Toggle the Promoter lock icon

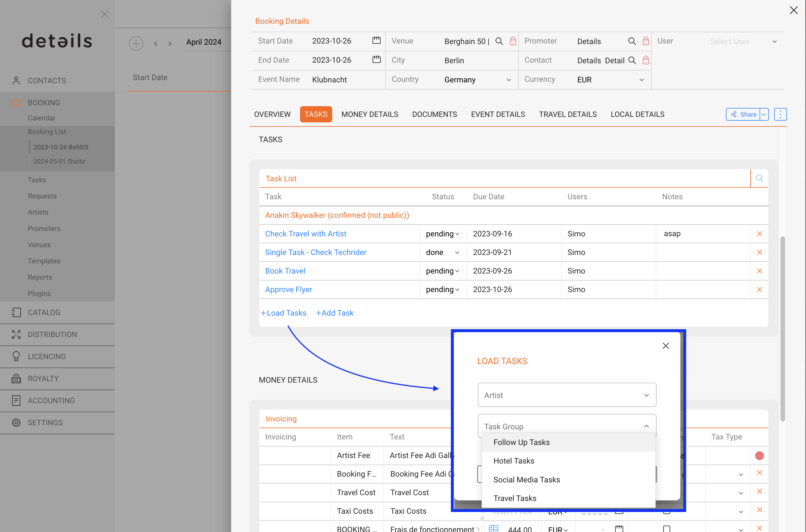click(x=646, y=41)
